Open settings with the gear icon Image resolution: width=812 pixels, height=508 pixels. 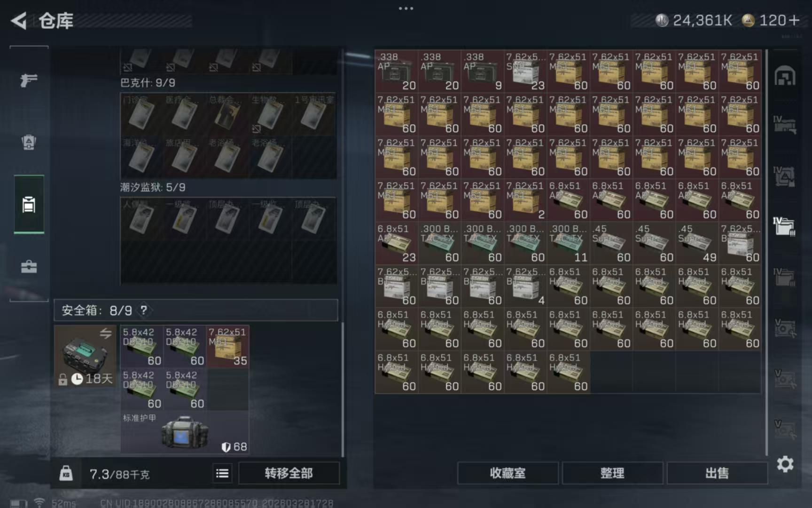coord(785,464)
